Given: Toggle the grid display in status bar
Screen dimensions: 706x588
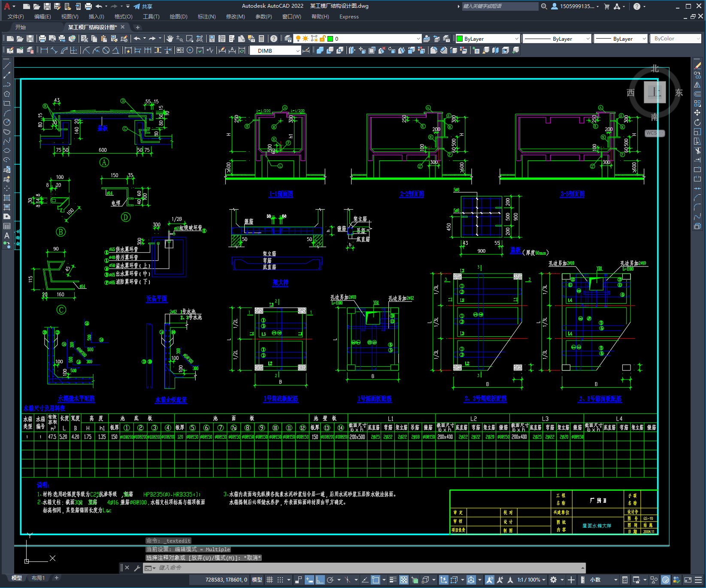Looking at the screenshot, I should [x=270, y=580].
